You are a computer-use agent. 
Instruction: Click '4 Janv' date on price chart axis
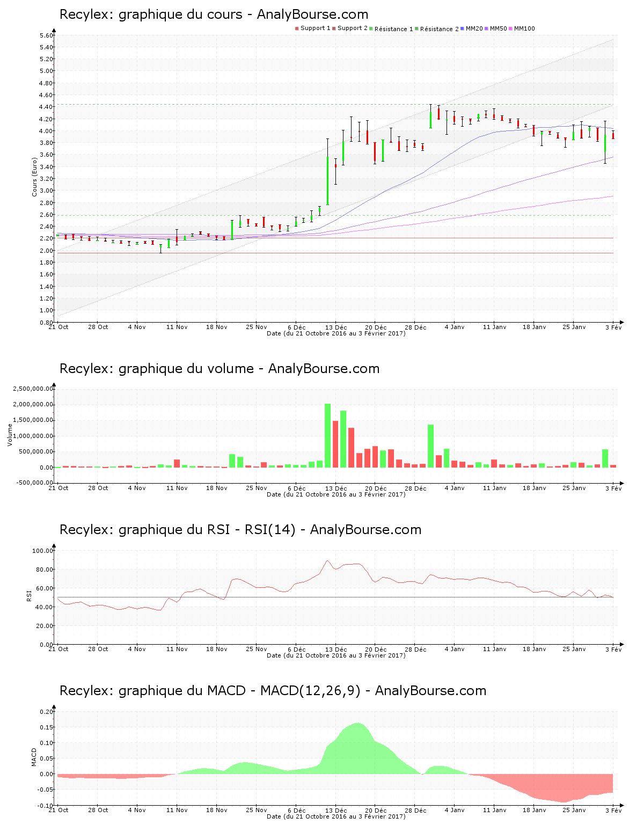pyautogui.click(x=455, y=327)
